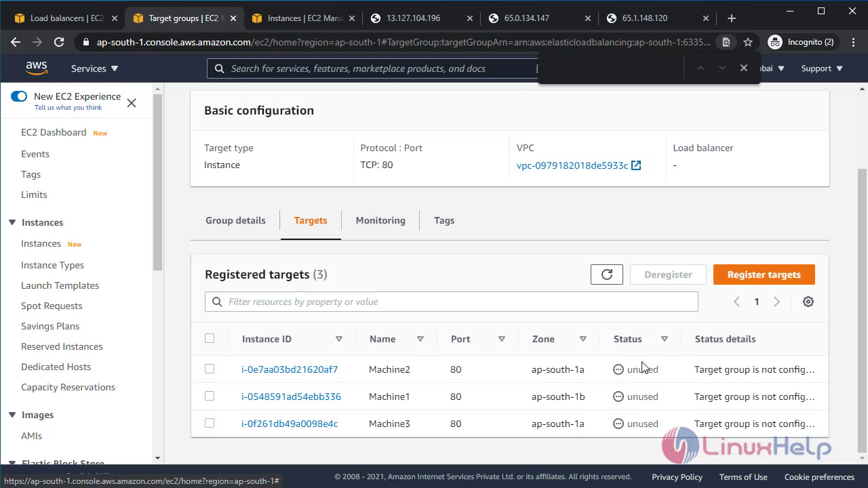This screenshot has height=488, width=868.
Task: Click the Deregister button
Action: (668, 274)
